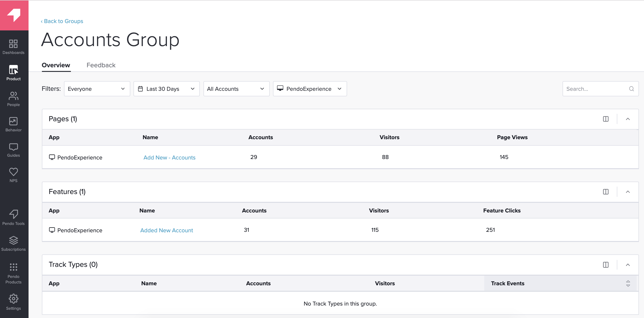This screenshot has width=644, height=318.
Task: Select the Pages accounts value 29
Action: 253,157
